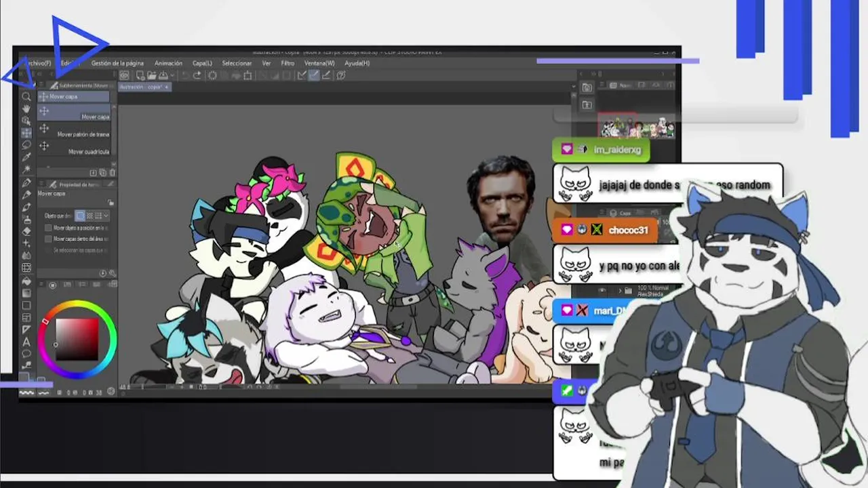Click the Undo arrow icon
This screenshot has width=868, height=488.
click(185, 75)
